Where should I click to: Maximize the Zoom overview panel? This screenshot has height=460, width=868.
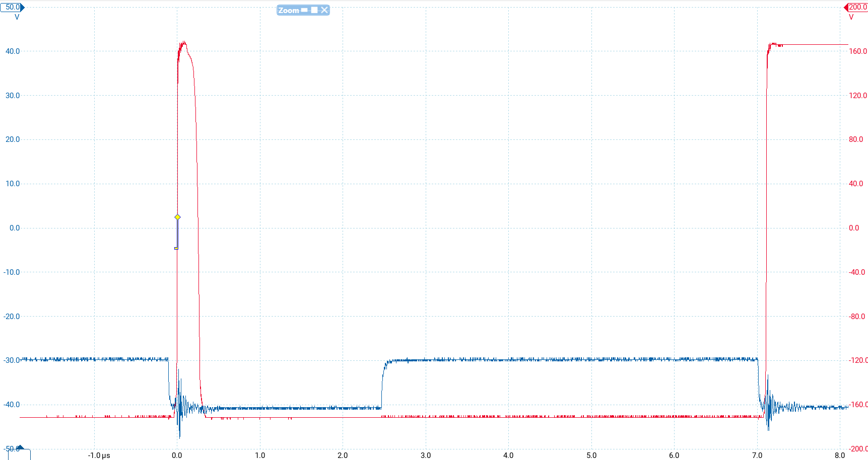click(314, 10)
